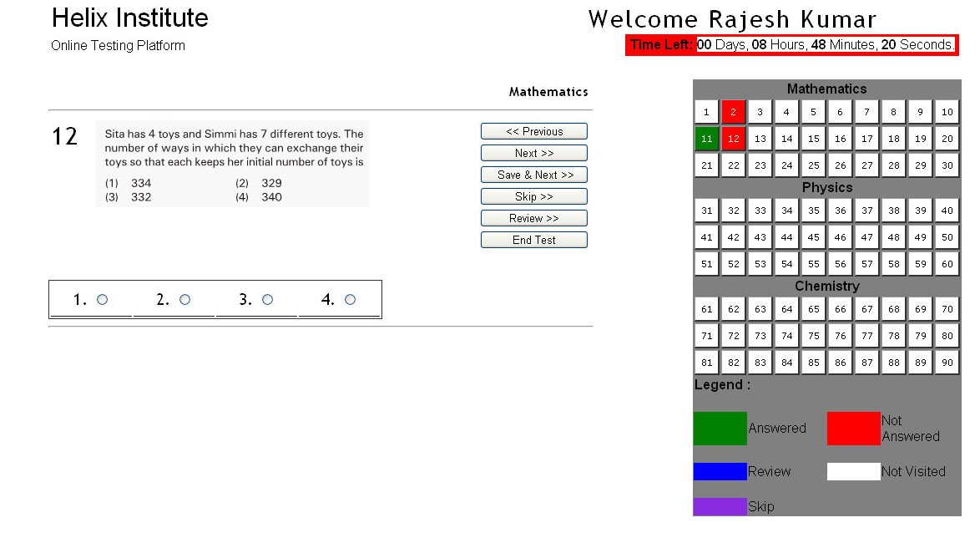Jump to Mathematics question 25
The width and height of the screenshot is (980, 538).
click(x=813, y=165)
